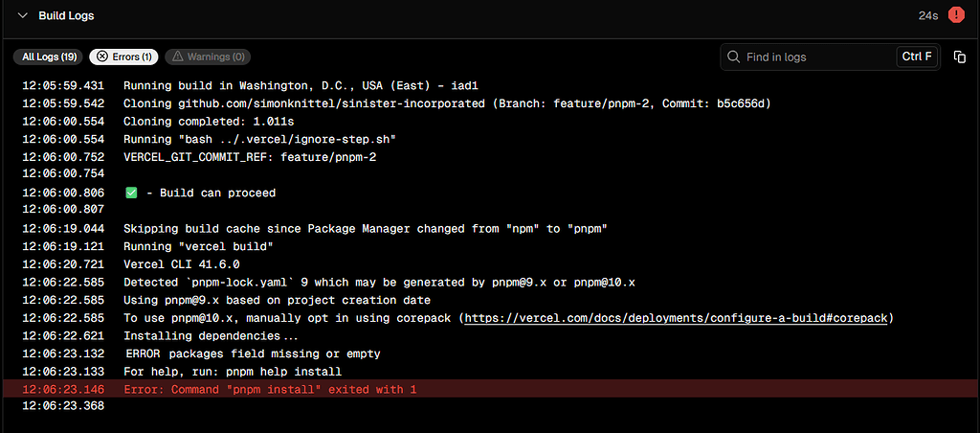Click the Ctrl F shortcut badge
This screenshot has width=980, height=433.
[x=916, y=57]
